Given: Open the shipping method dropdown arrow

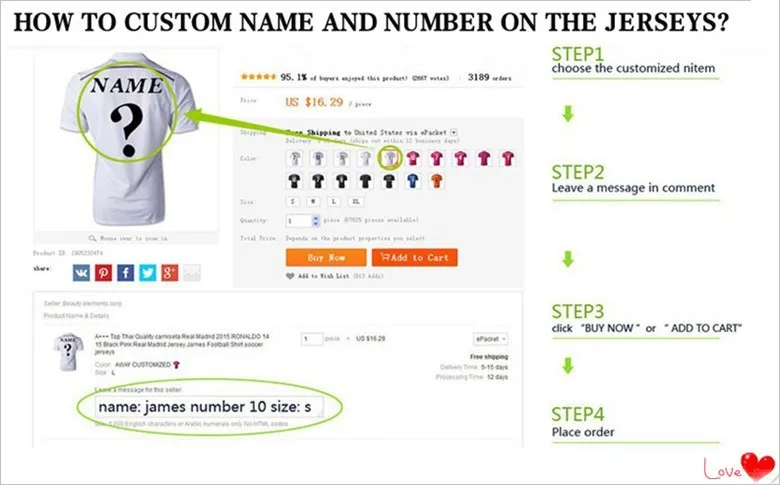Looking at the screenshot, I should coord(454,132).
